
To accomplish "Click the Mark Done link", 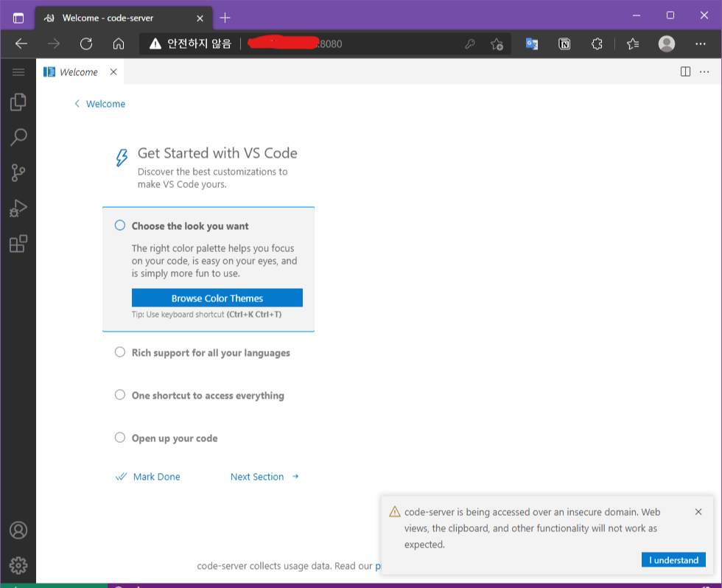I will 148,477.
